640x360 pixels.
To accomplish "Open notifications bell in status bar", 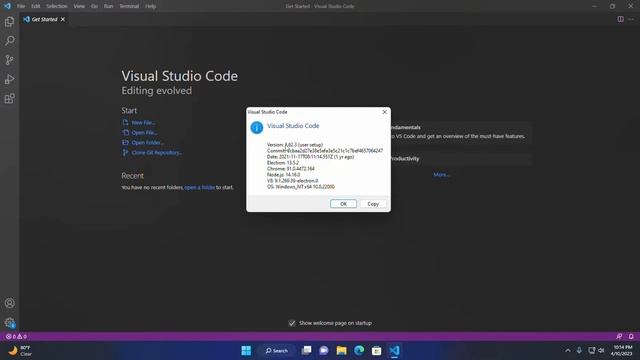I will [x=631, y=336].
